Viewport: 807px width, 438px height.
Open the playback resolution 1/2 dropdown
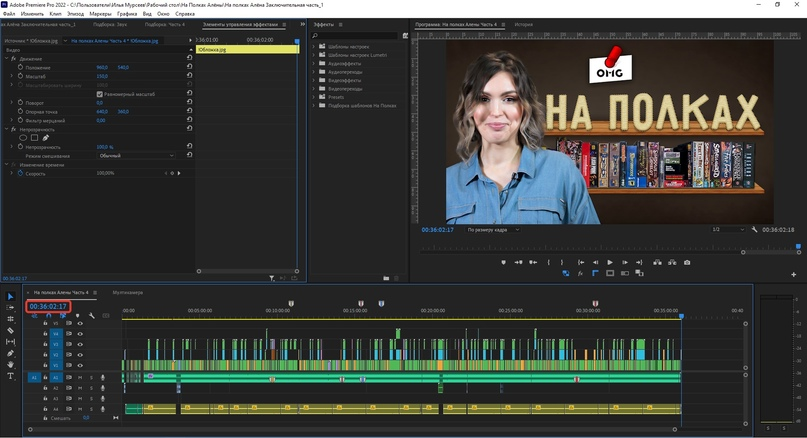tap(729, 229)
